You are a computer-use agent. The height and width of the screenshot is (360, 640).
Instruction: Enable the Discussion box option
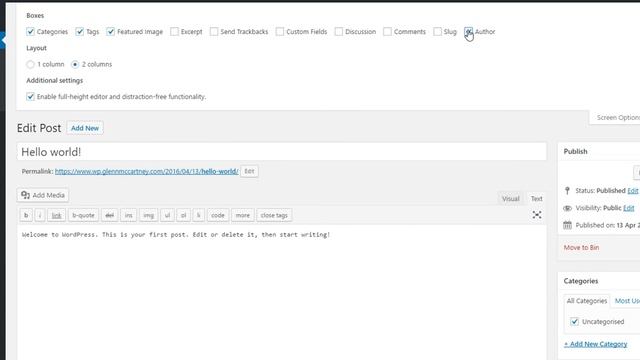[339, 31]
